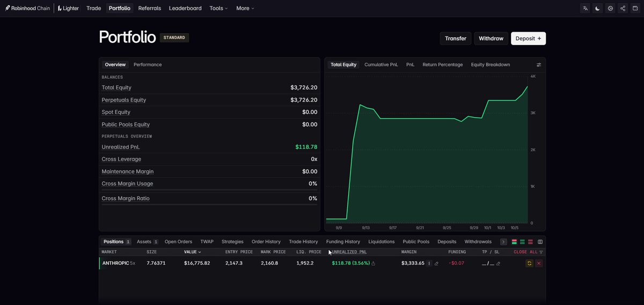Open column layout icon

pyautogui.click(x=540, y=242)
